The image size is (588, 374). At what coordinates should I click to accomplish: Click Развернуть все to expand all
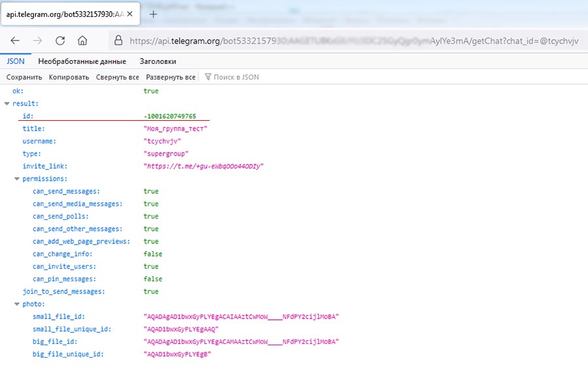[x=171, y=77]
